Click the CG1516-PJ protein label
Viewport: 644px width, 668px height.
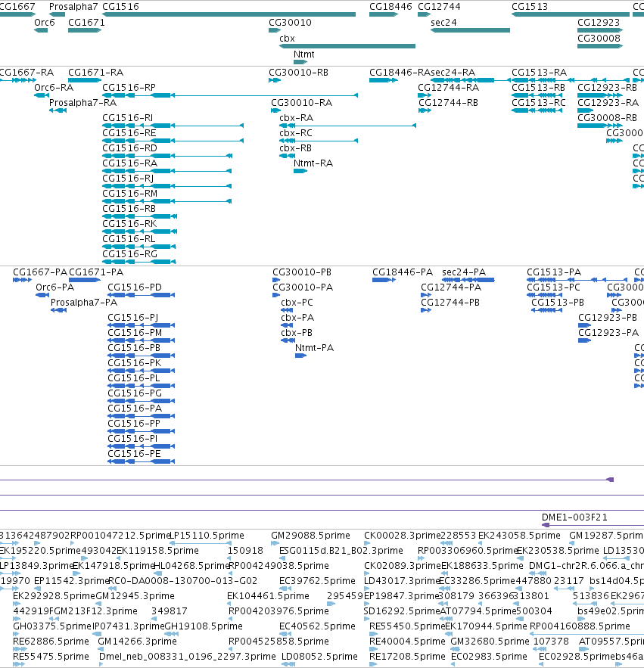(133, 318)
